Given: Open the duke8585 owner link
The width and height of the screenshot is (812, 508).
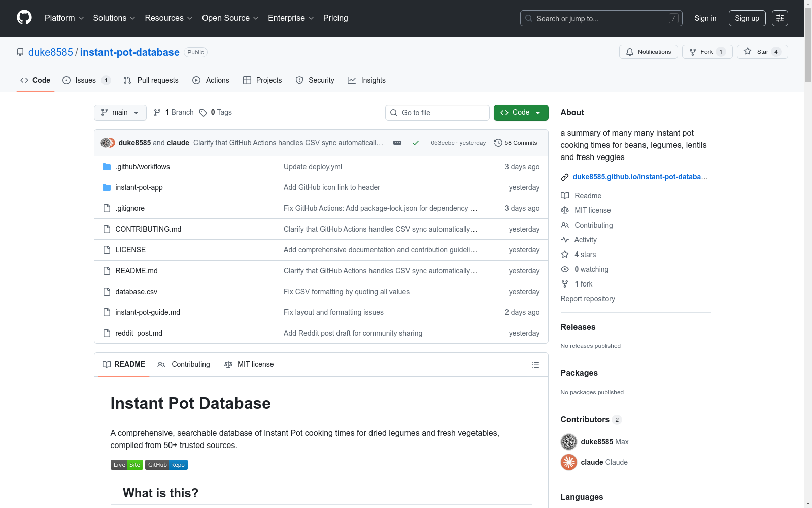Looking at the screenshot, I should point(51,52).
